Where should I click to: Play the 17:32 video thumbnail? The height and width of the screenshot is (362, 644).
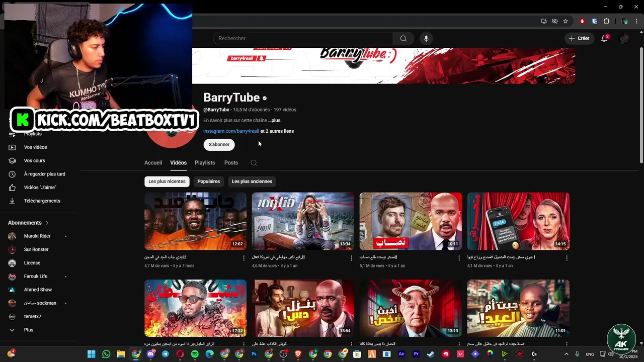point(195,308)
